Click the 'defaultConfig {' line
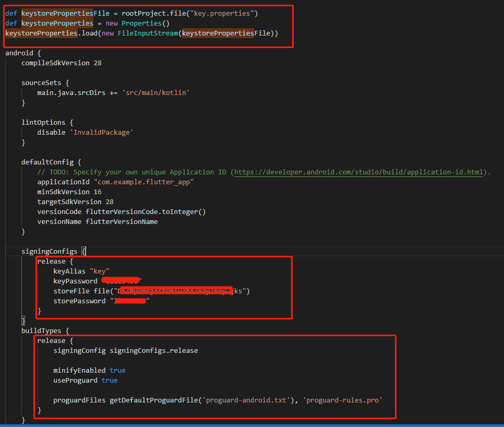The image size is (504, 427). [x=52, y=162]
